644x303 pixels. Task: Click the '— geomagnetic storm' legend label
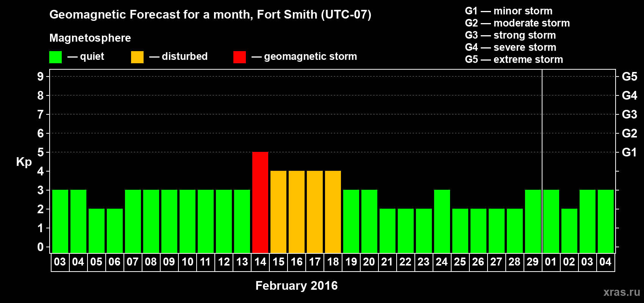click(x=304, y=56)
